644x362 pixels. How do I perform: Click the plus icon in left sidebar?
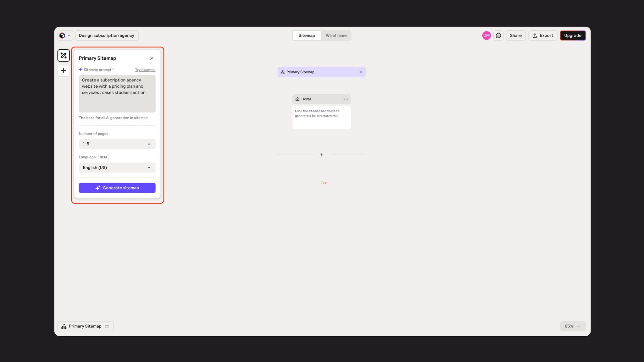(63, 70)
